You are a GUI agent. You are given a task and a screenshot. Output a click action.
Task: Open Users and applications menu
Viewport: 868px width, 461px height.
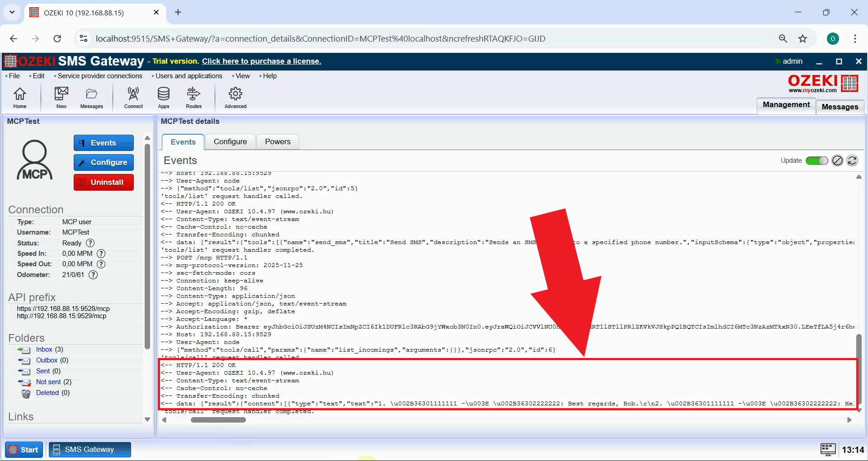189,76
